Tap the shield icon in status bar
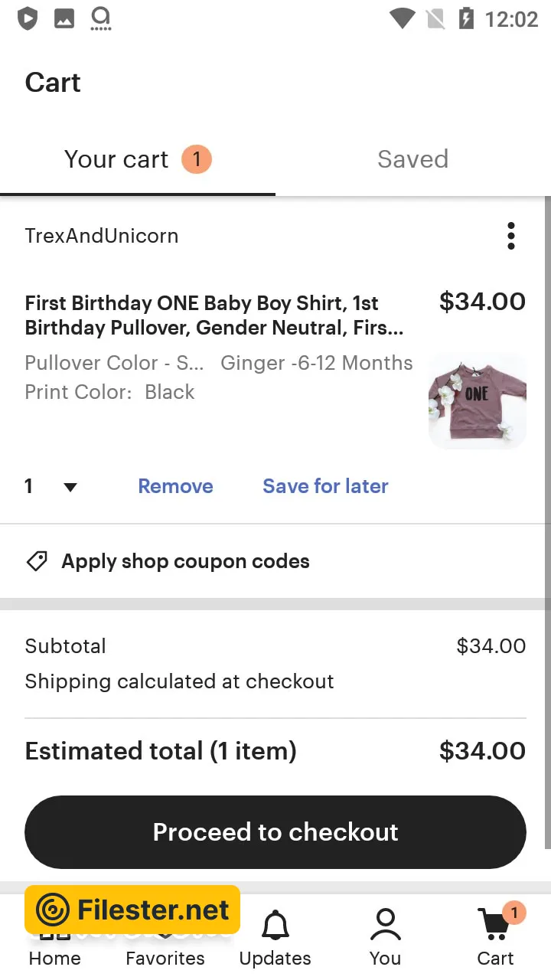This screenshot has height=980, width=551. tap(28, 18)
